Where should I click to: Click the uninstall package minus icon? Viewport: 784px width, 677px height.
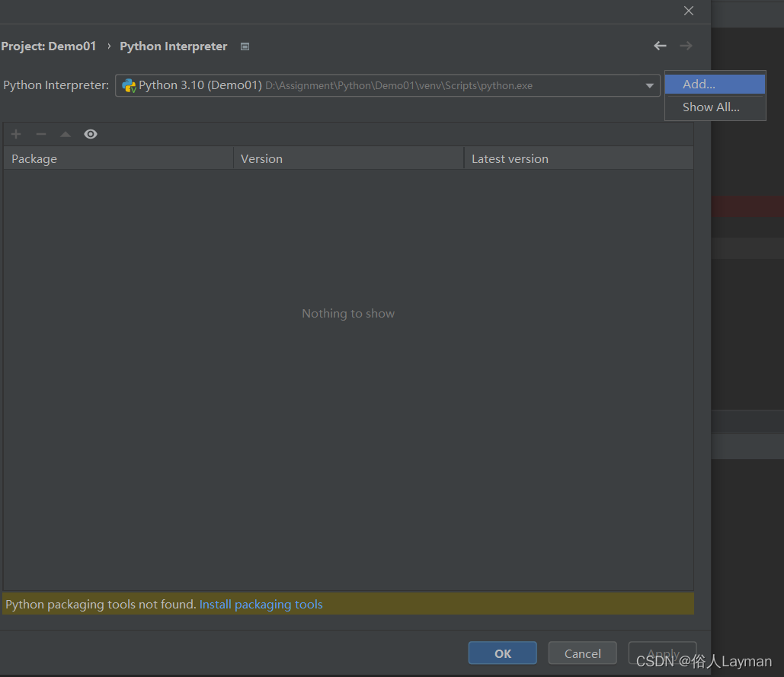[41, 134]
